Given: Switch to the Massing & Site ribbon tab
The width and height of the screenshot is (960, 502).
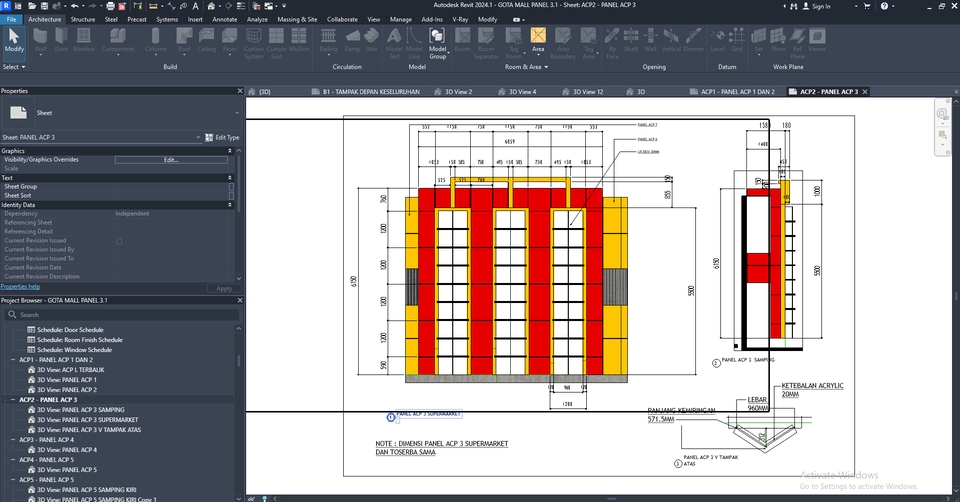Looking at the screenshot, I should (297, 19).
